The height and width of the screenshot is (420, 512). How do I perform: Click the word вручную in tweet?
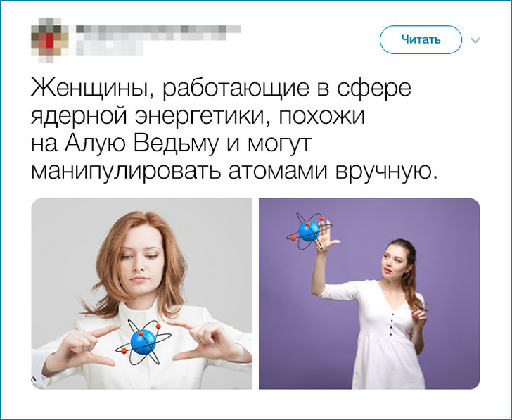coord(383,172)
